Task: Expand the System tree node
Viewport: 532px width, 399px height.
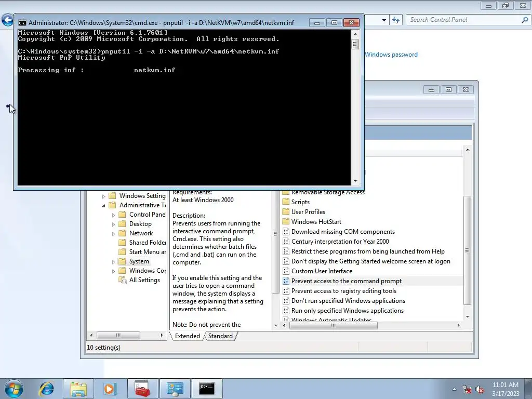Action: [x=113, y=262]
